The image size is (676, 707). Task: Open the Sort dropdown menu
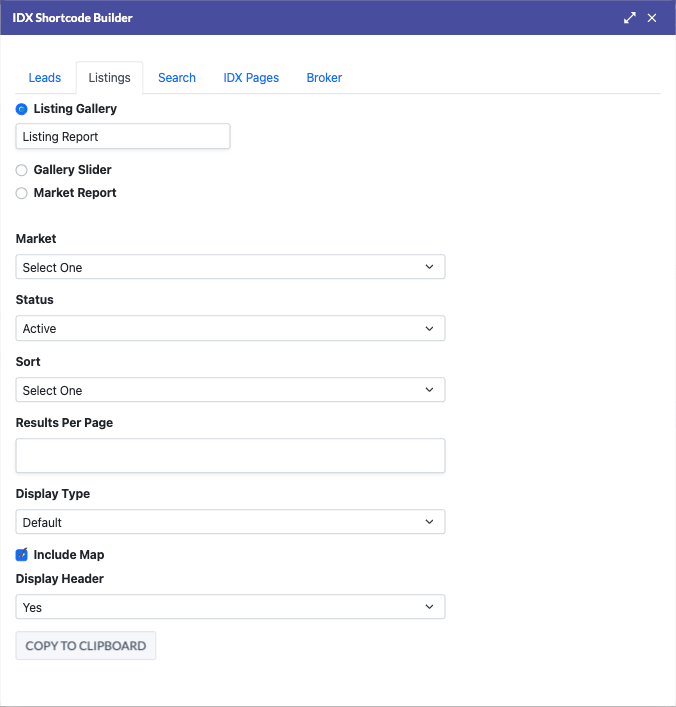click(230, 390)
